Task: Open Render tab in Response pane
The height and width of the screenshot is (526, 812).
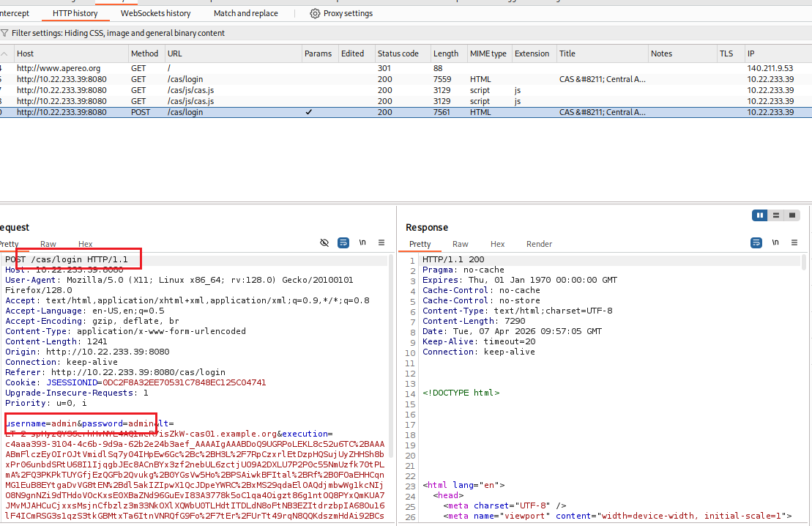Action: tap(539, 244)
